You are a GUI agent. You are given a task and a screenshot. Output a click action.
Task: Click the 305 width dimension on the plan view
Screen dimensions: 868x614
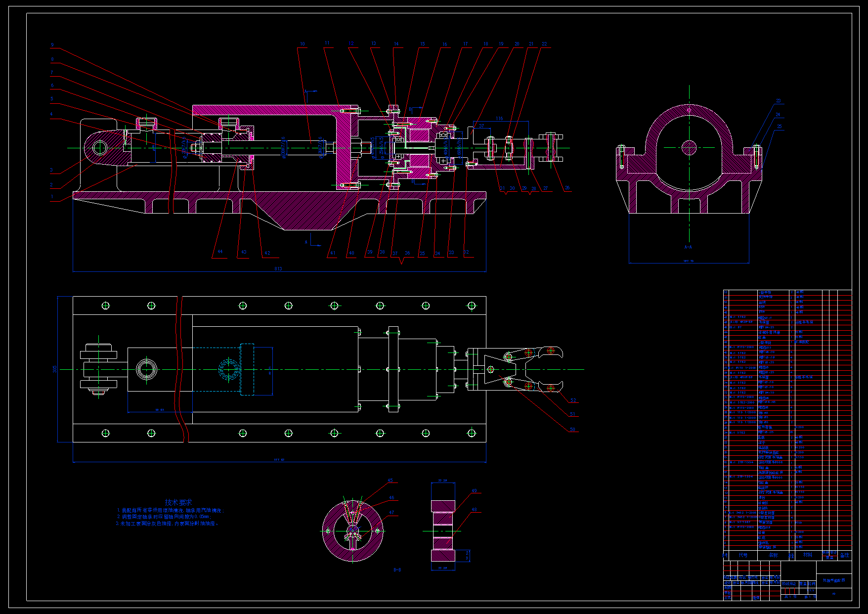pos(55,369)
